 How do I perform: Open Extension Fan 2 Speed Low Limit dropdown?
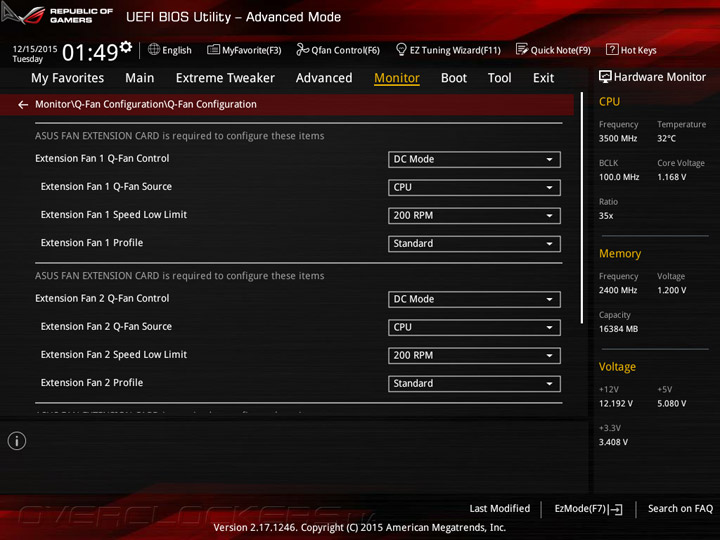coord(474,355)
